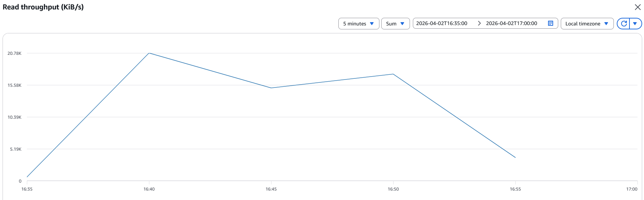Viewport: 644px width, 200px height.
Task: Click the arrow between start and end times
Action: 479,23
